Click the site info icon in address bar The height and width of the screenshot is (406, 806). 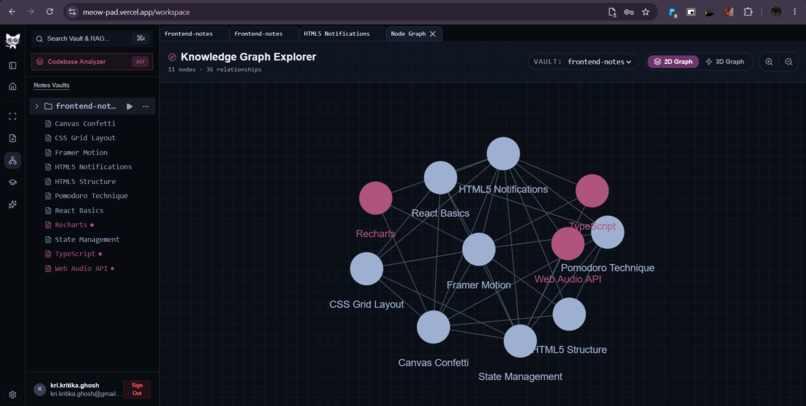[x=72, y=12]
